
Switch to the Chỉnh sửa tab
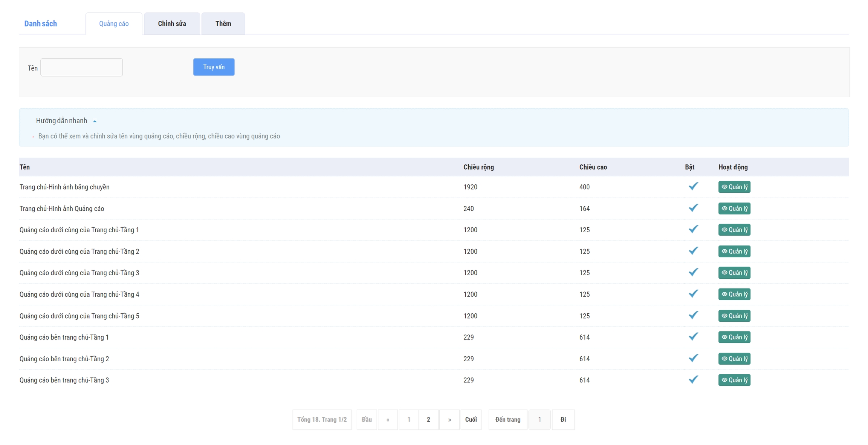click(x=172, y=24)
